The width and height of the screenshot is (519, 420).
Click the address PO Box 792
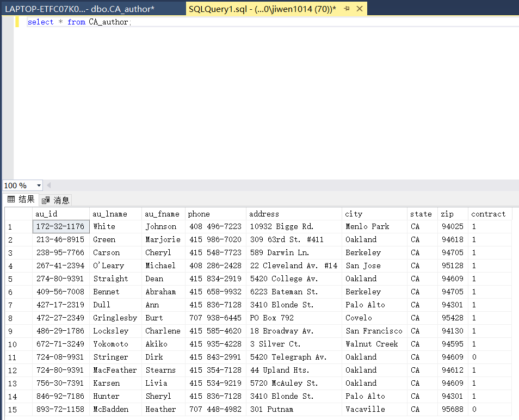pyautogui.click(x=272, y=318)
